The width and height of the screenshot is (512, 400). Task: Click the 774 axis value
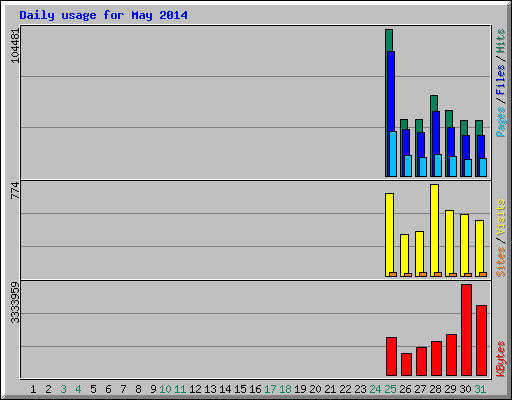(x=15, y=190)
